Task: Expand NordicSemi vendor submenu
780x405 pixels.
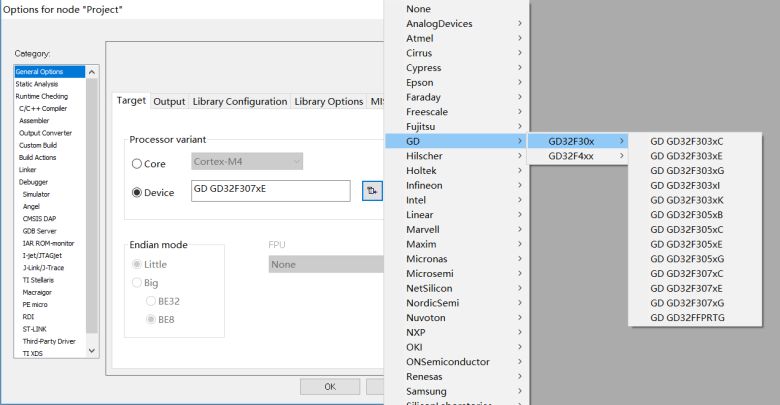Action: coord(457,303)
